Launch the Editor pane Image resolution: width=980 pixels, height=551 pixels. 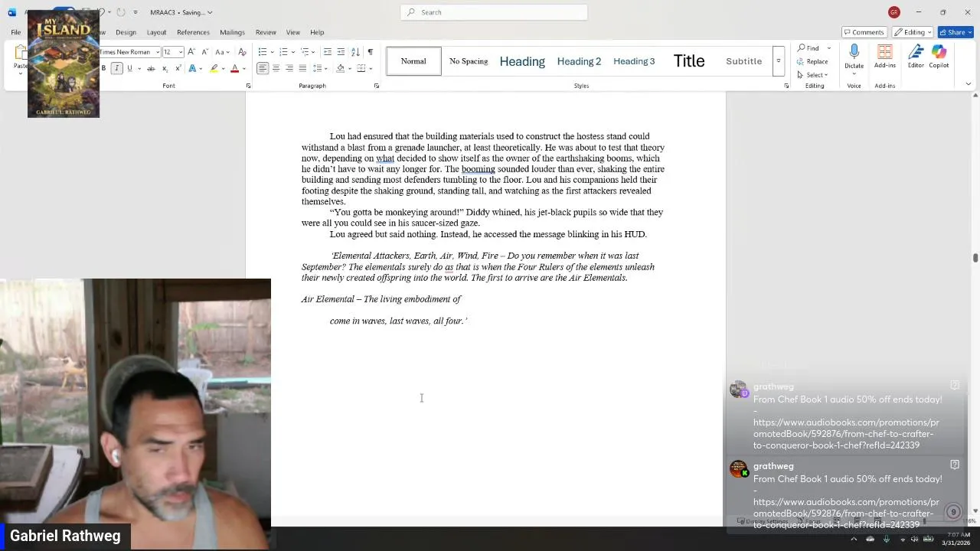point(916,57)
